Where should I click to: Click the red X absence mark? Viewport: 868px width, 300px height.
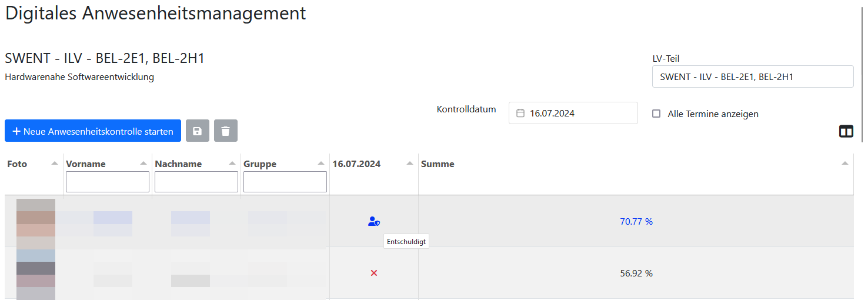click(374, 273)
